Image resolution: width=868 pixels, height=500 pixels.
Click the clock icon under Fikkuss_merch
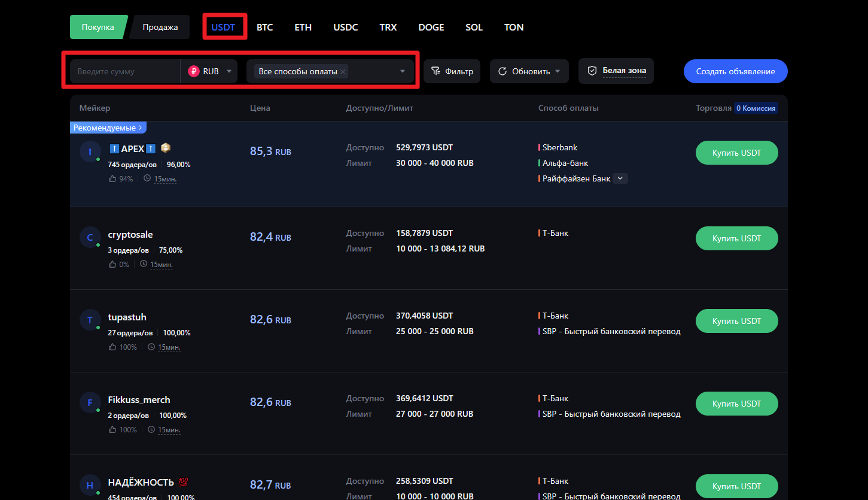point(151,430)
